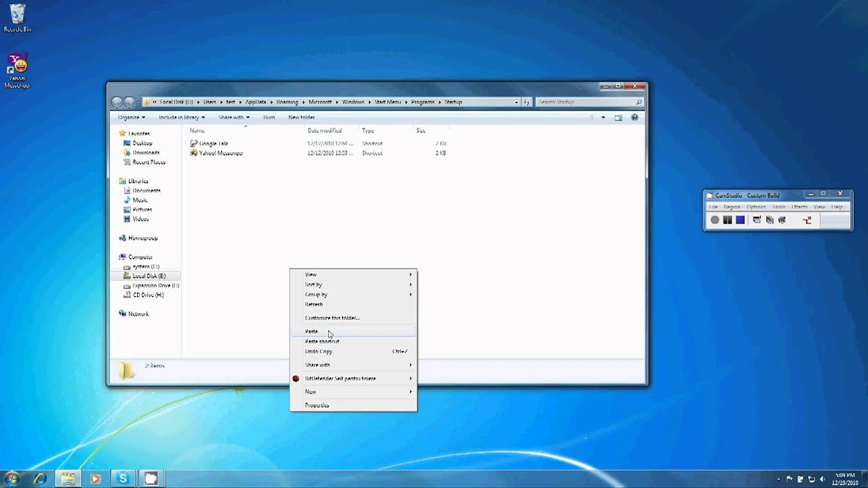Click Customize this folder entry
Viewport: 868px width, 488px height.
tap(353, 318)
